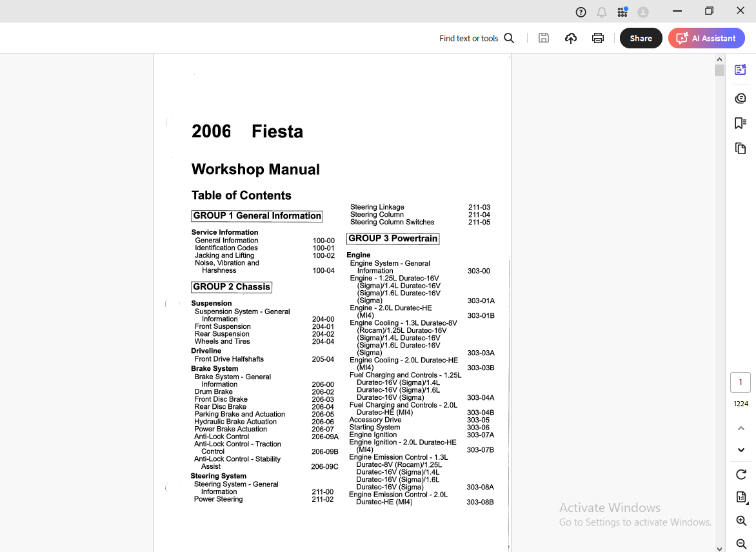This screenshot has width=756, height=552.
Task: Click the Wheels and Tires entry
Action: pyautogui.click(x=223, y=341)
